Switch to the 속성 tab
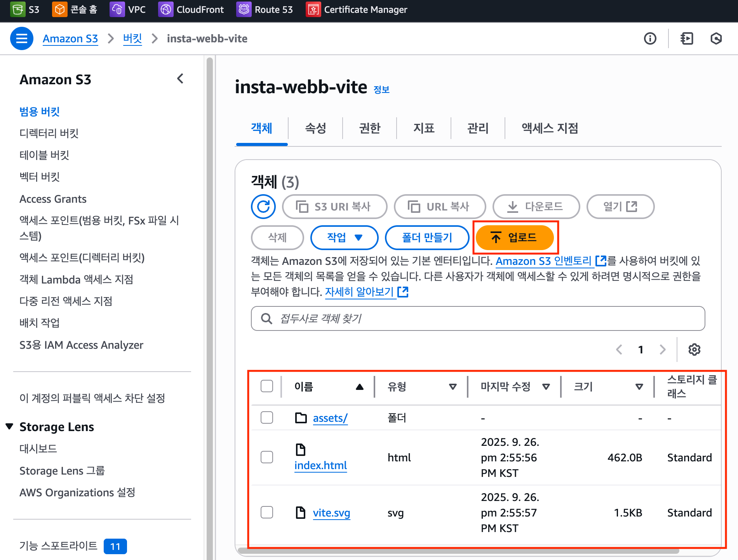The image size is (738, 560). 315,128
